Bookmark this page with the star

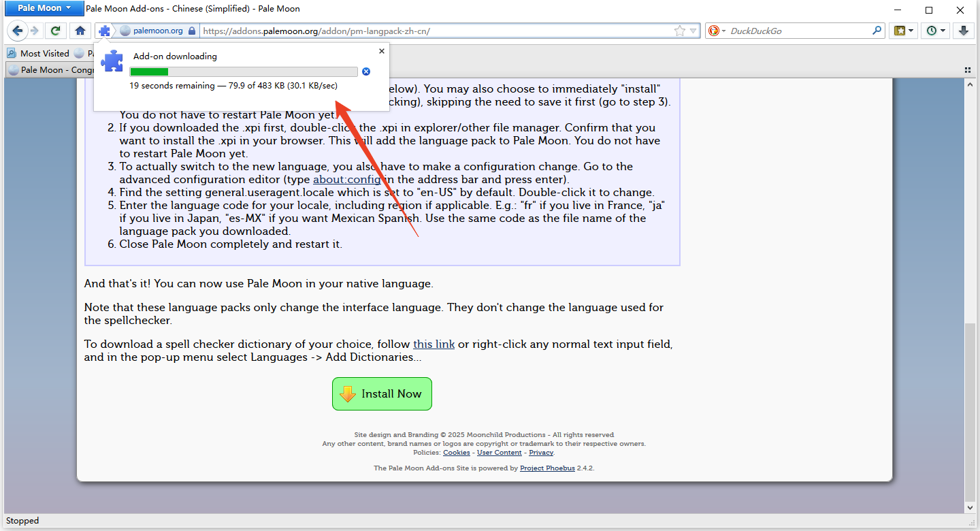point(680,31)
